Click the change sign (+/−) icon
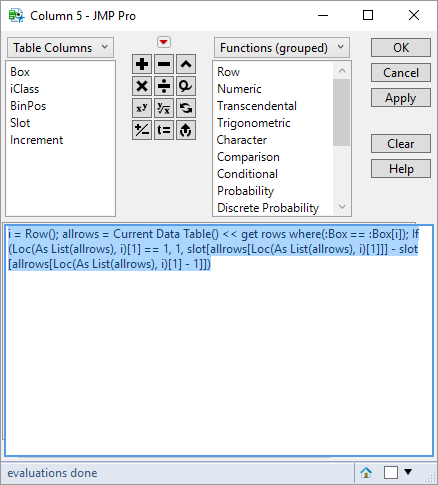The width and height of the screenshot is (438, 485). [x=142, y=130]
